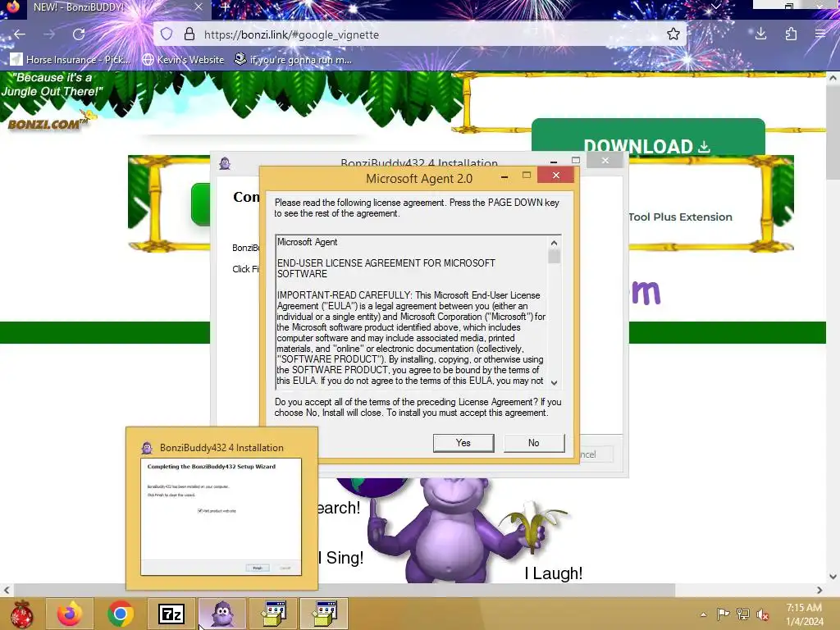Open the tracking protection shield icon
This screenshot has width=840, height=630.
pyautogui.click(x=167, y=34)
